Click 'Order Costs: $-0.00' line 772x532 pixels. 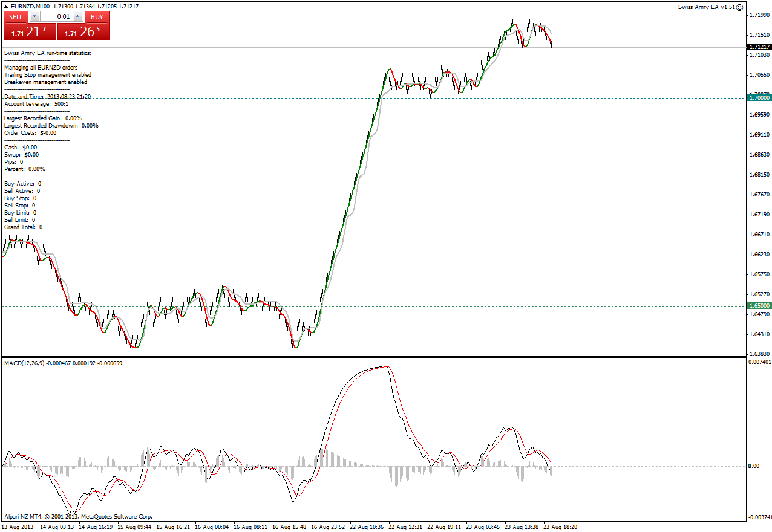point(30,133)
